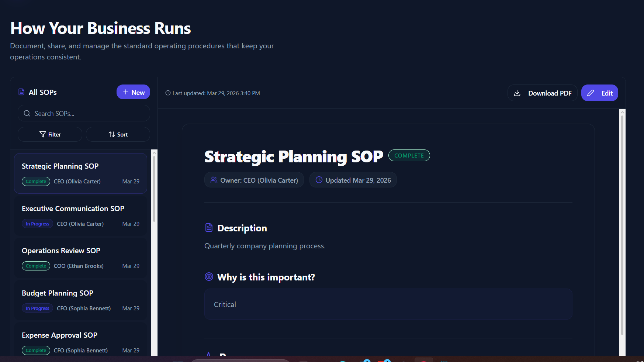Open Budget Planning SOP
This screenshot has width=644, height=362.
80,300
